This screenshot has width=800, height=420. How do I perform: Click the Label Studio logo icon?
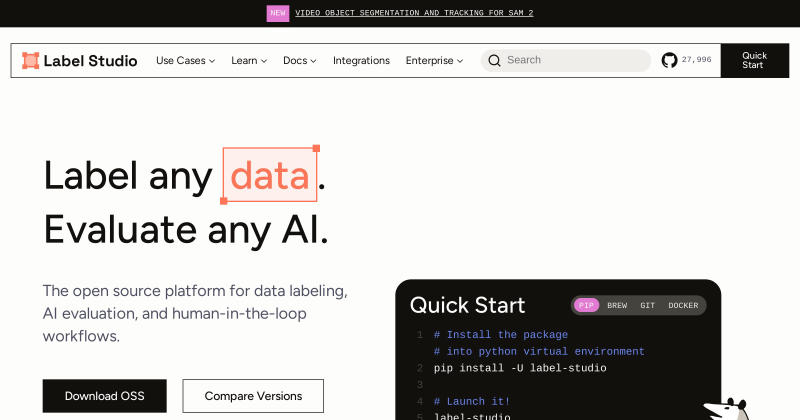(x=31, y=60)
